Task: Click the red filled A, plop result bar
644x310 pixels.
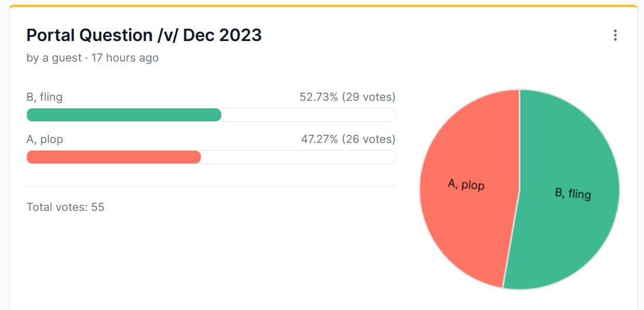Action: 114,157
